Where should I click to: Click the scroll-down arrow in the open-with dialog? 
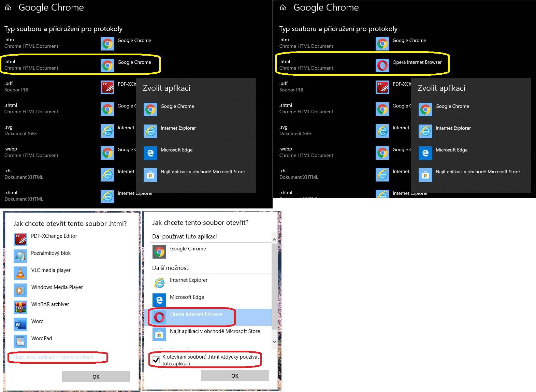(x=274, y=342)
